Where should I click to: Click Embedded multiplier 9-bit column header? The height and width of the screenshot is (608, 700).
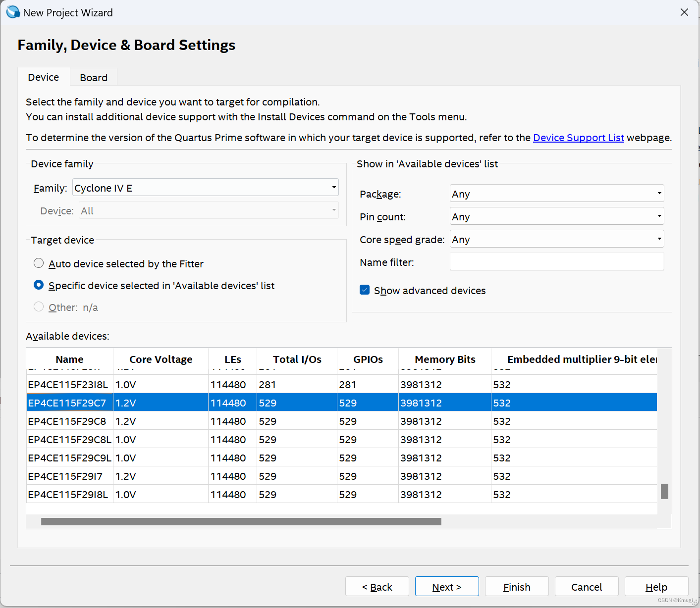[x=575, y=359]
